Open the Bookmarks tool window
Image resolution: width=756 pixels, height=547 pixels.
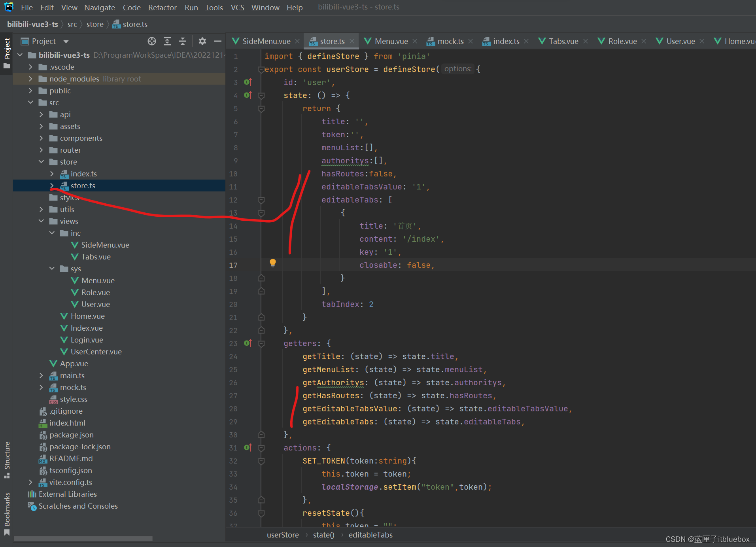click(x=7, y=513)
